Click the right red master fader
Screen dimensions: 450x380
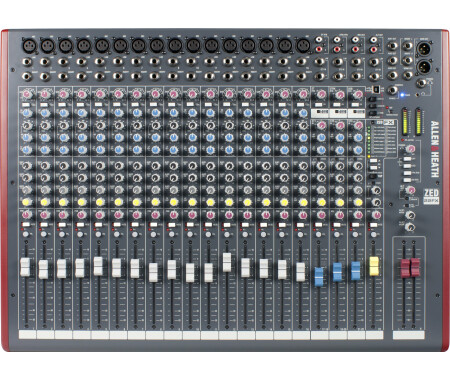tap(415, 267)
